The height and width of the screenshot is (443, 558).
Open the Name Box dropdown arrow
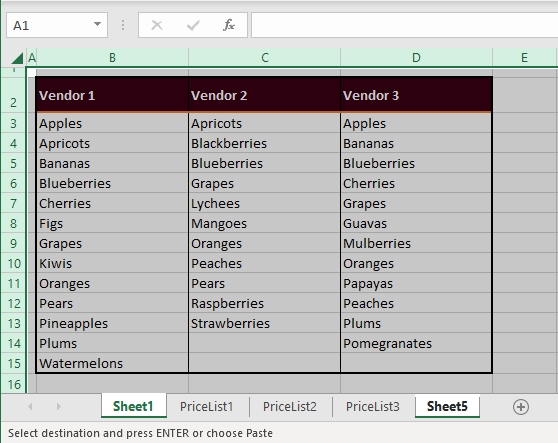pos(97,25)
